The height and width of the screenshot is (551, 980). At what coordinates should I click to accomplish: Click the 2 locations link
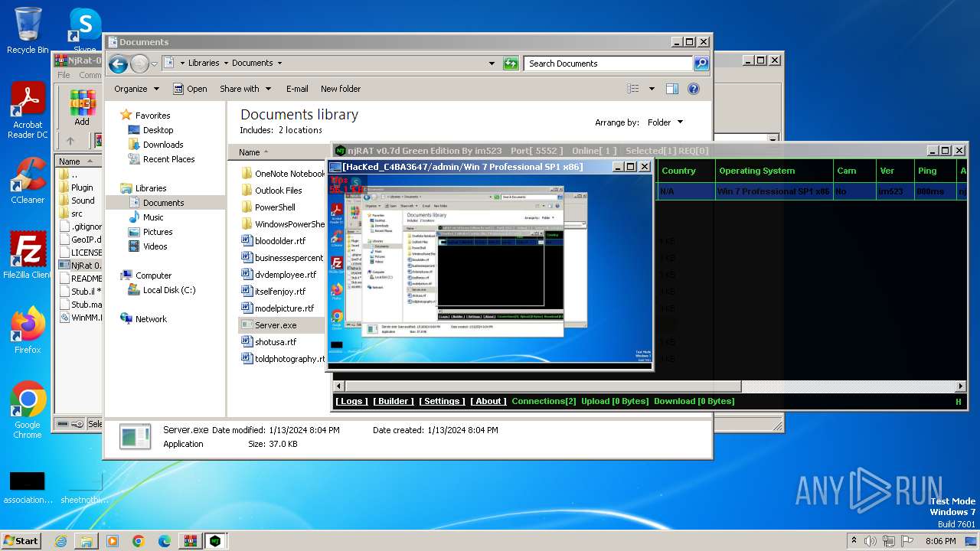tap(300, 130)
